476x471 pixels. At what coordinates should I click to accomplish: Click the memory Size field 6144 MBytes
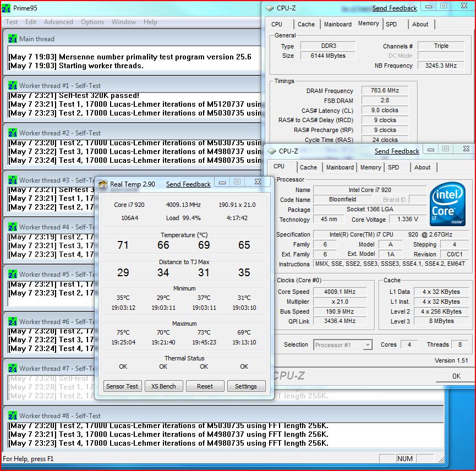coord(328,56)
